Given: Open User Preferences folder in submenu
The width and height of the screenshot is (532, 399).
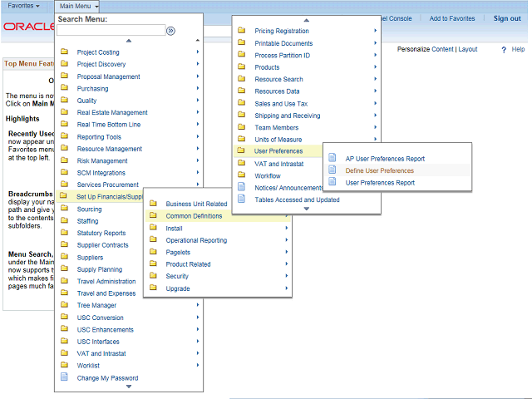Looking at the screenshot, I should click(x=278, y=151).
